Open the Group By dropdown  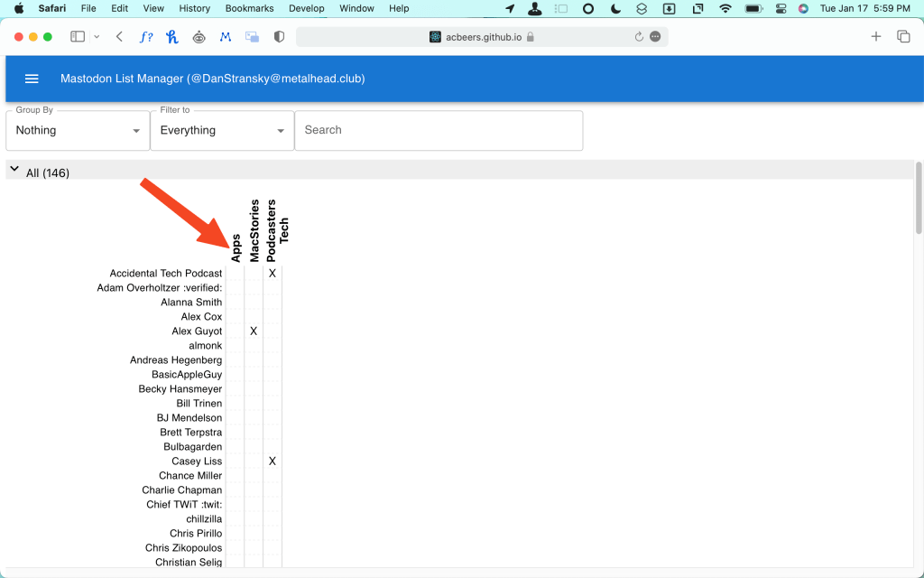[77, 130]
